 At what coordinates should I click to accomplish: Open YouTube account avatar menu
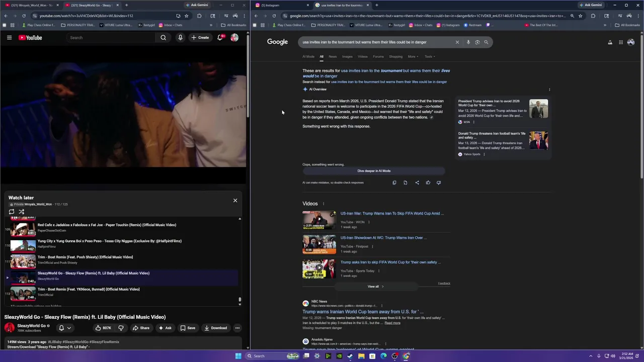tap(234, 38)
